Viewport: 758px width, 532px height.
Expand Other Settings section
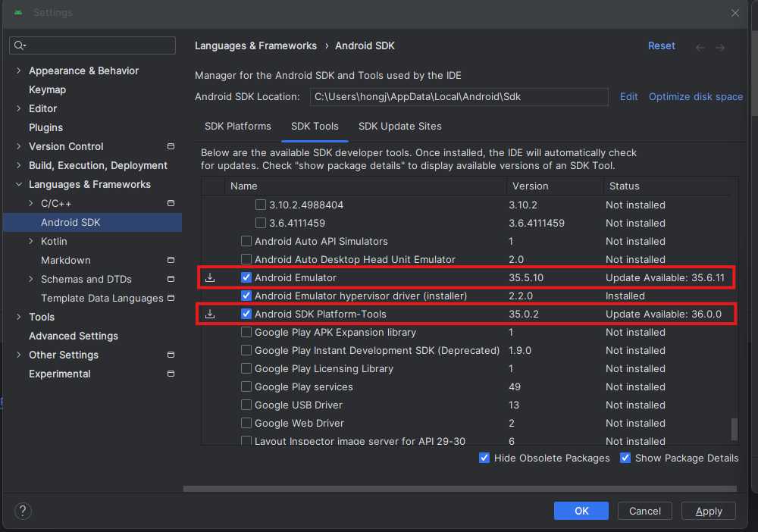click(19, 355)
